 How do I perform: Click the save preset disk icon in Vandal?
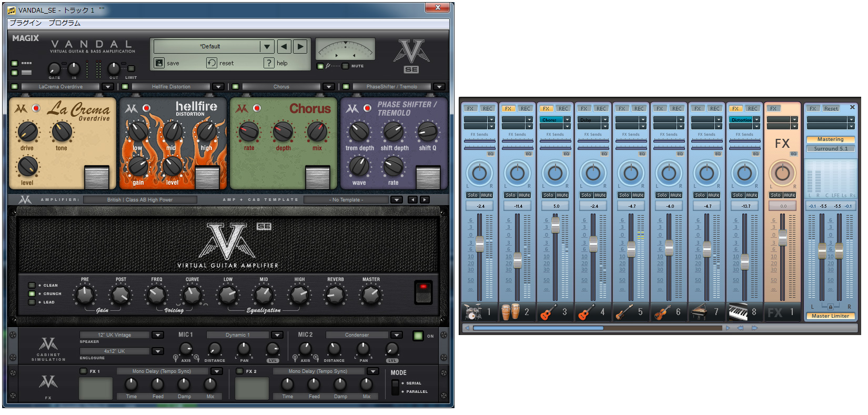click(159, 63)
